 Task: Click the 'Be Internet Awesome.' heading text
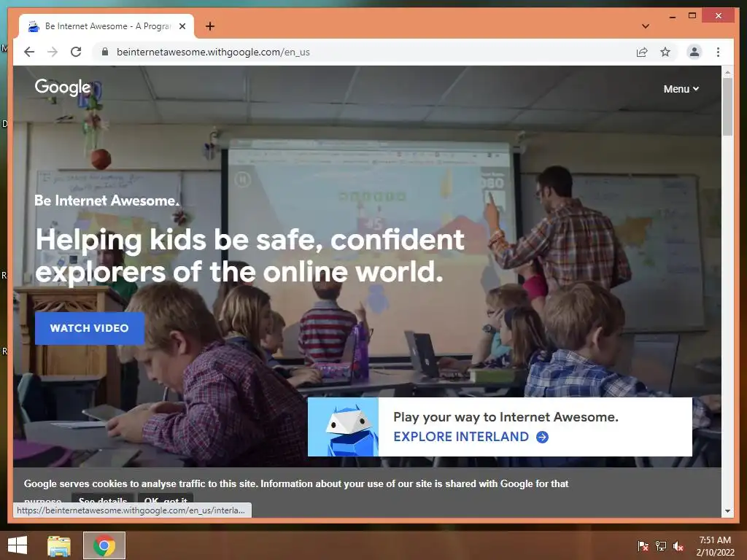107,201
